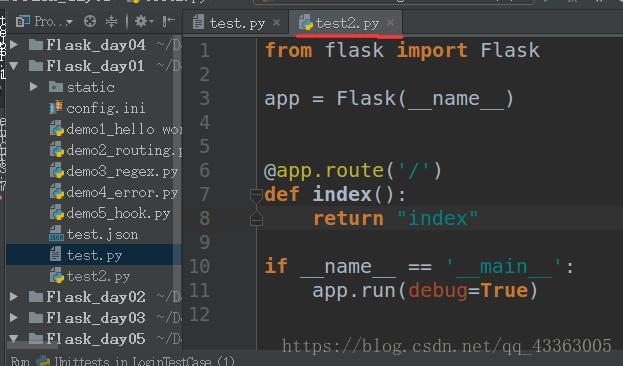Open the demo1_hello world file
Screen dimensions: 623x366
point(123,129)
